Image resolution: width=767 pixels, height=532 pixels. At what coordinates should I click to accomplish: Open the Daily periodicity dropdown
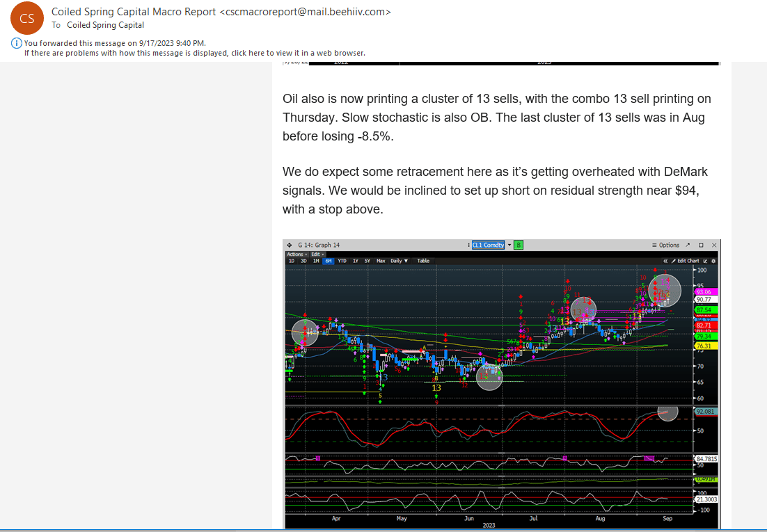click(x=399, y=261)
